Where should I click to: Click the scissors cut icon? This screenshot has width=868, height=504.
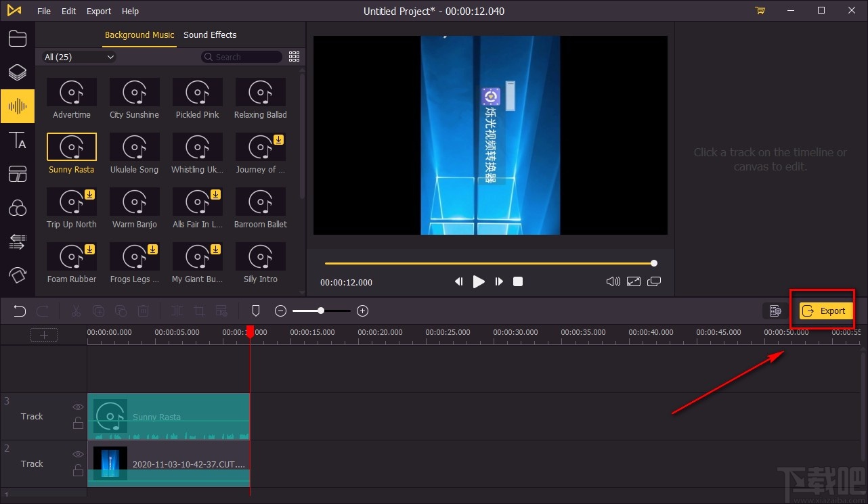[76, 311]
